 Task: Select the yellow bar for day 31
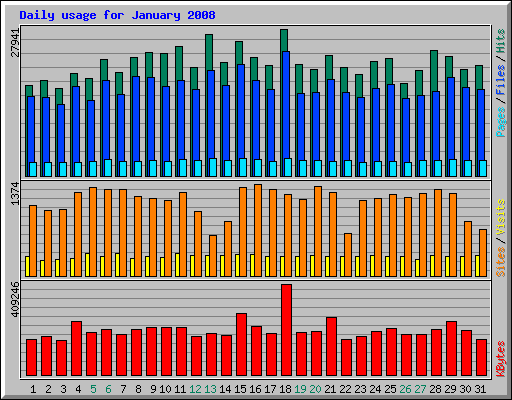click(x=477, y=266)
